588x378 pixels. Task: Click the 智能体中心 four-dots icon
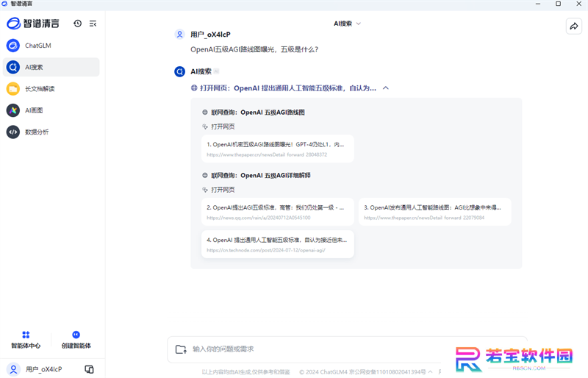point(26,335)
